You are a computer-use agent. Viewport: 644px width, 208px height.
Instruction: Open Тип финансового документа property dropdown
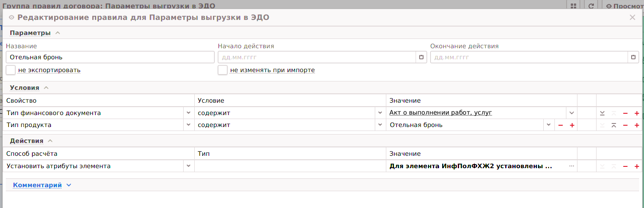[188, 113]
